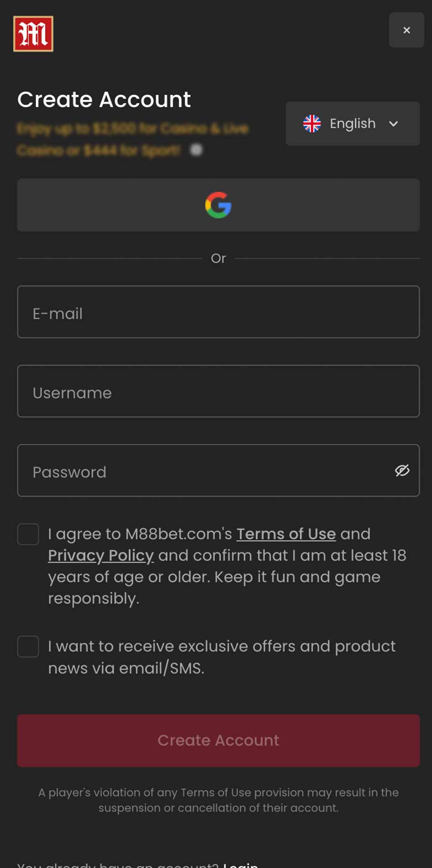Open the Privacy Policy link
The width and height of the screenshot is (432, 868).
pyautogui.click(x=101, y=556)
